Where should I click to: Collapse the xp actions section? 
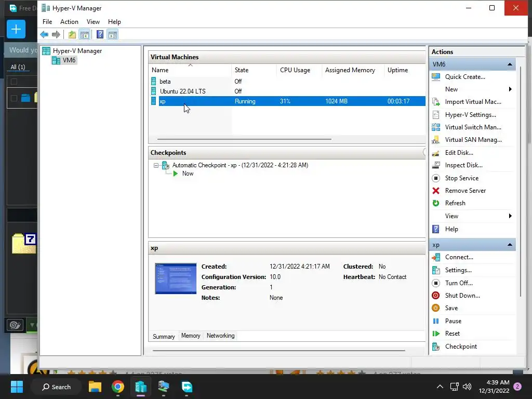click(x=510, y=245)
